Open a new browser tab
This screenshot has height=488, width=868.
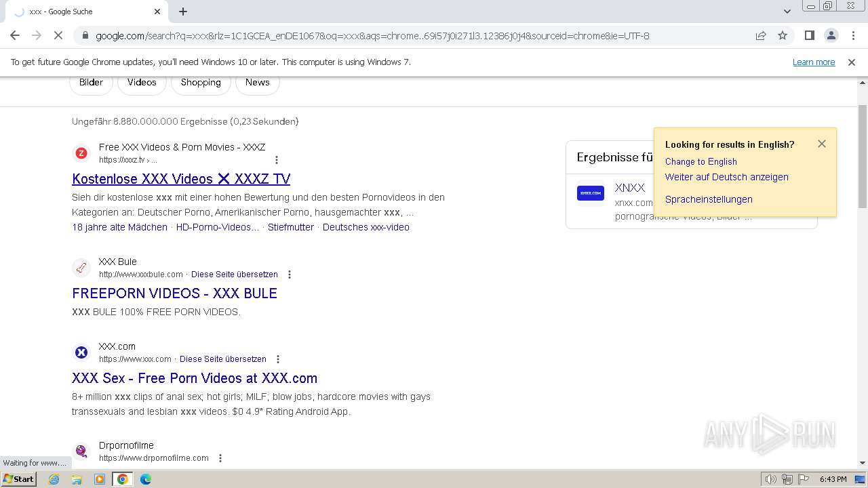click(183, 12)
